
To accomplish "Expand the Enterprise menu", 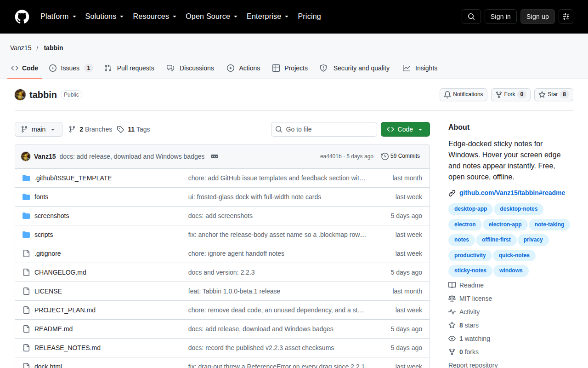I will [x=268, y=17].
